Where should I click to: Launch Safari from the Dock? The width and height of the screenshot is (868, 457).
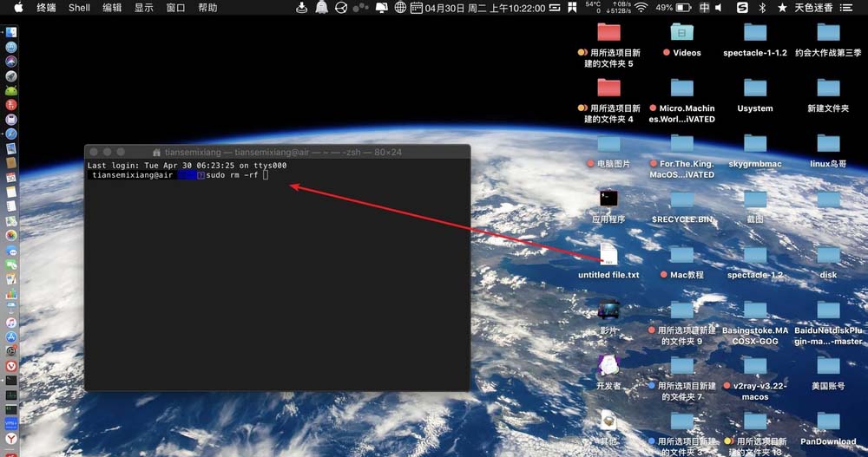coord(11,134)
